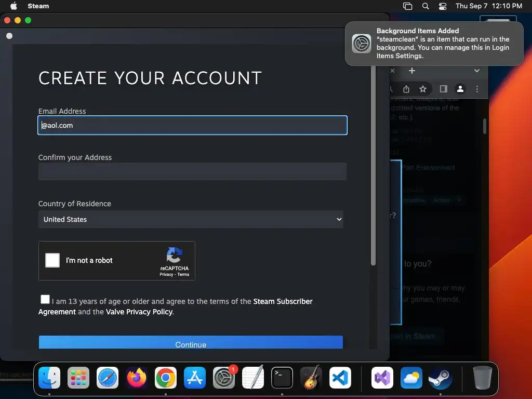Open Visual Studio purple dock icon
This screenshot has width=532, height=399.
coord(382,378)
